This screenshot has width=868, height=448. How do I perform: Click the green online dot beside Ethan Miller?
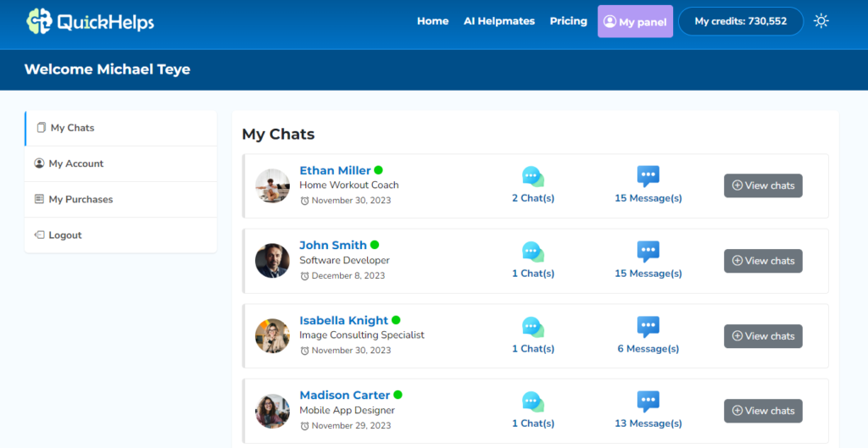point(378,169)
